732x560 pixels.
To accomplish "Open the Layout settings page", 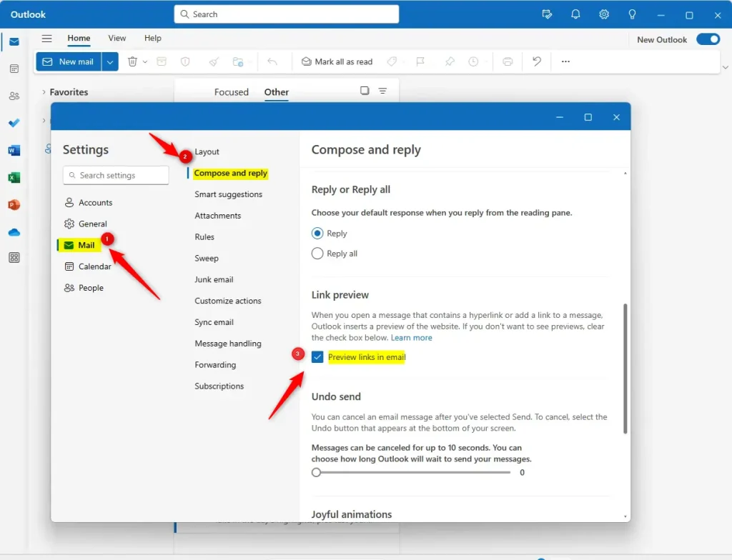I will pos(207,151).
